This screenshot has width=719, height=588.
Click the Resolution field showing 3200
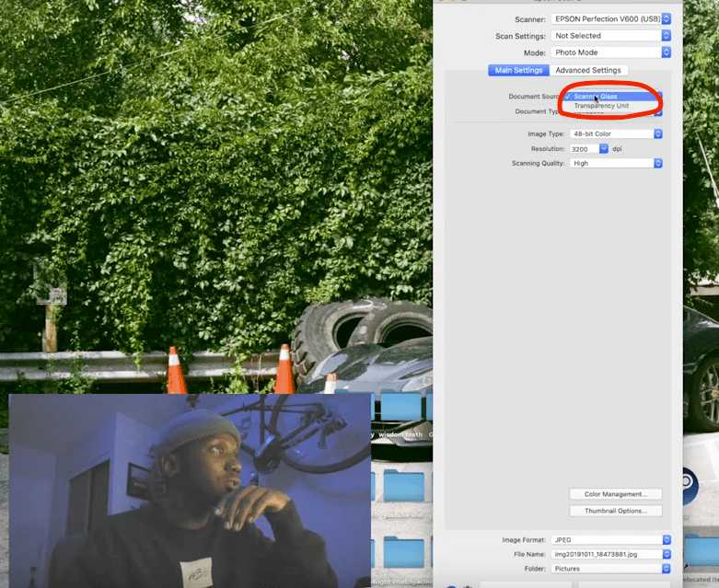click(585, 149)
